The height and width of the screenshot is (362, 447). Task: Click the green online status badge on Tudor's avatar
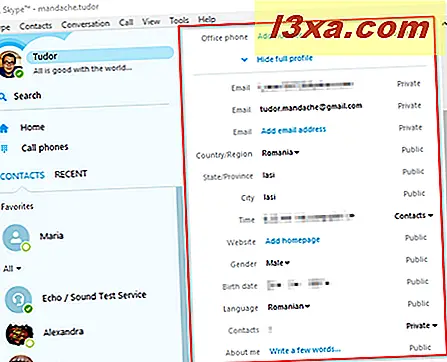tap(19, 73)
